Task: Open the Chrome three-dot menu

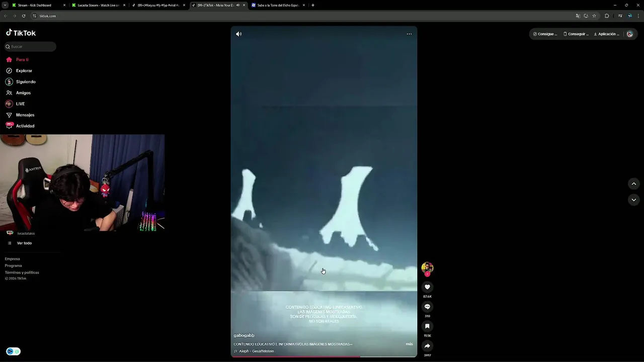Action: pyautogui.click(x=638, y=16)
